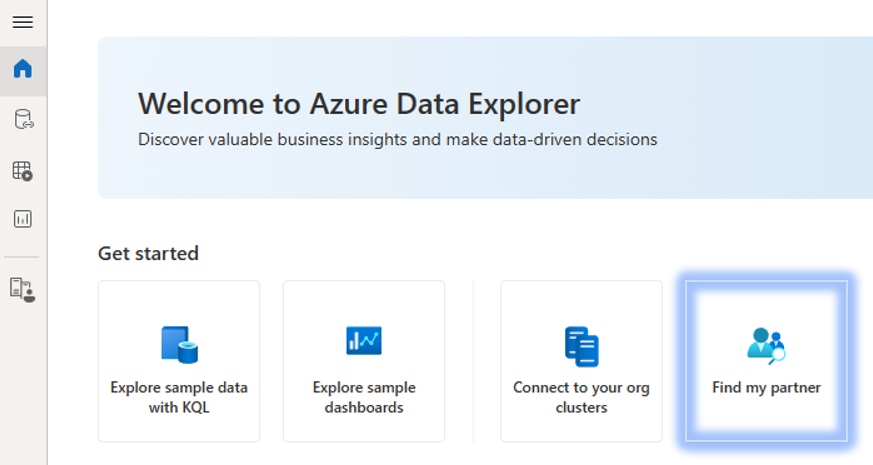The image size is (873, 465).
Task: Click the separator line in the sidebar
Action: [22, 257]
